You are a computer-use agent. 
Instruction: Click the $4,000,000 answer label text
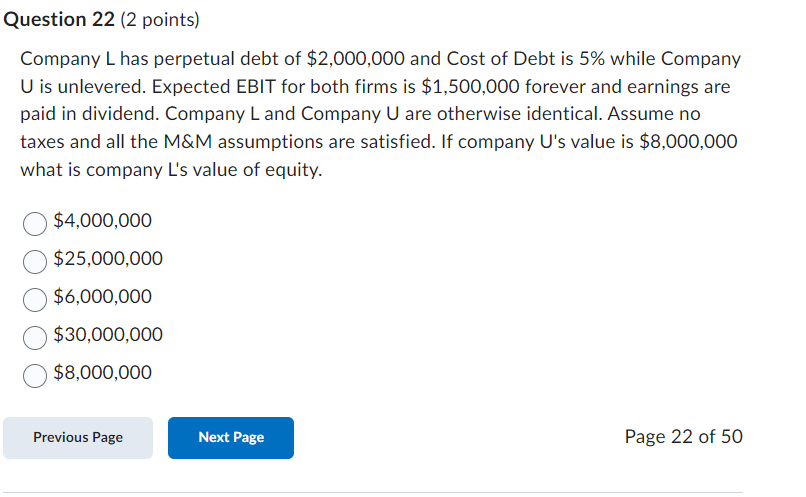click(102, 221)
